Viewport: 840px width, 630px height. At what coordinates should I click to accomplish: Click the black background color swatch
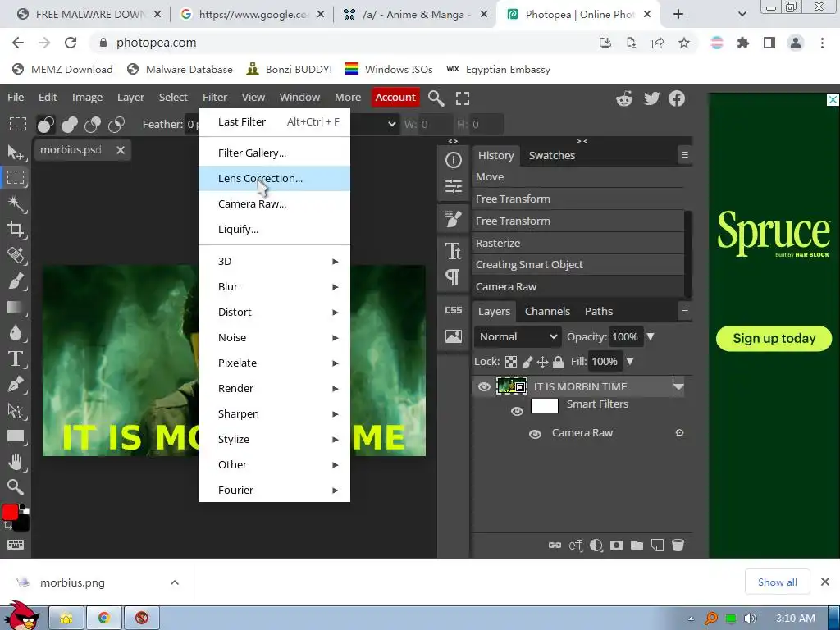click(22, 523)
